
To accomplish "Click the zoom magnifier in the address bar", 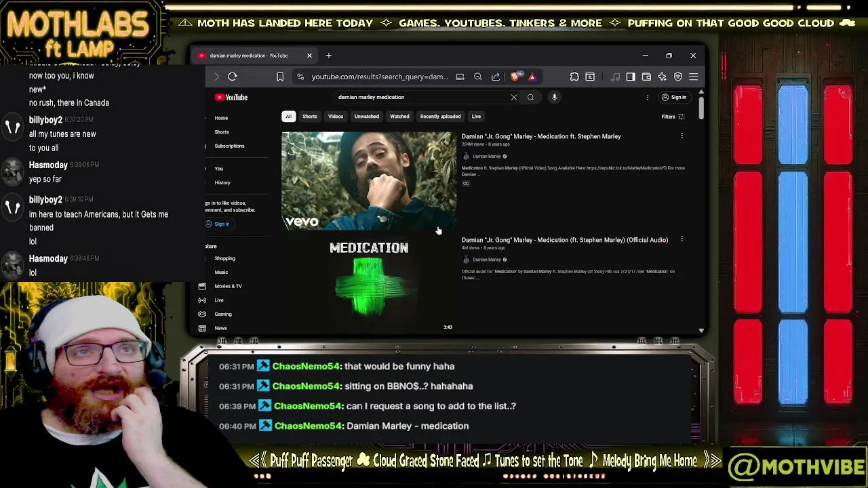I will tap(478, 77).
